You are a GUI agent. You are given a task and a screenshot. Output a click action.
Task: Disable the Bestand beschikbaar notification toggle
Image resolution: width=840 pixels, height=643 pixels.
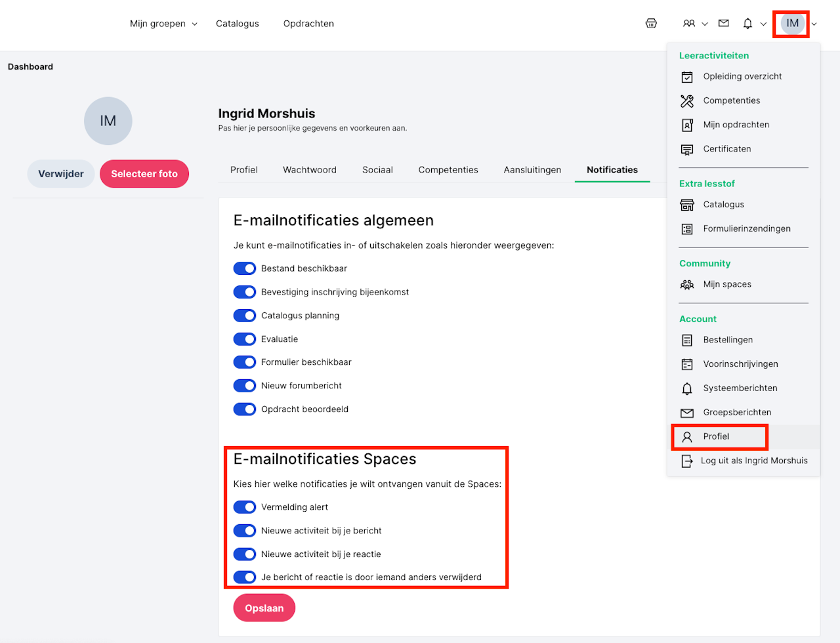(245, 268)
